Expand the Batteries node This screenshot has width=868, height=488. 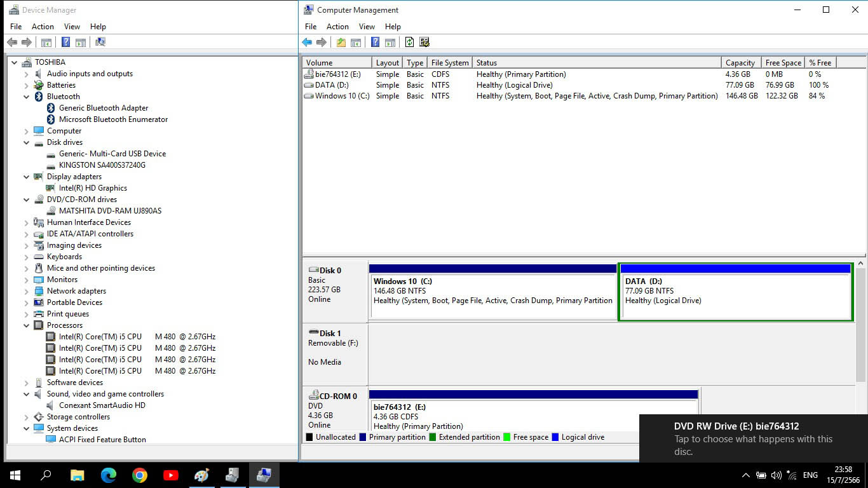(27, 85)
